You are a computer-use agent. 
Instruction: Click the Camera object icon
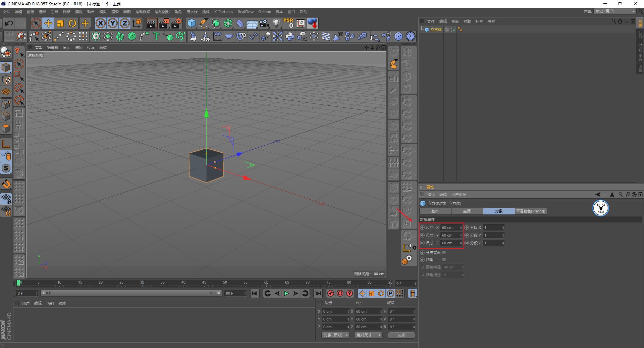264,23
